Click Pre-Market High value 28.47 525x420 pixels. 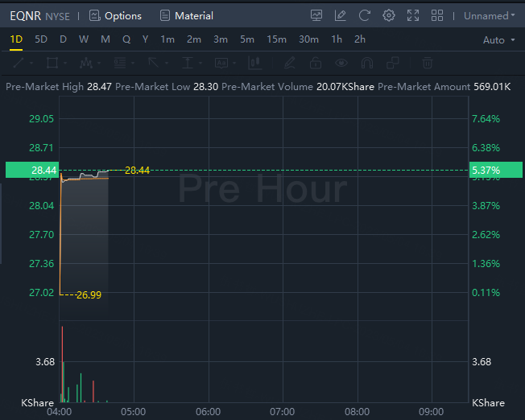(99, 87)
